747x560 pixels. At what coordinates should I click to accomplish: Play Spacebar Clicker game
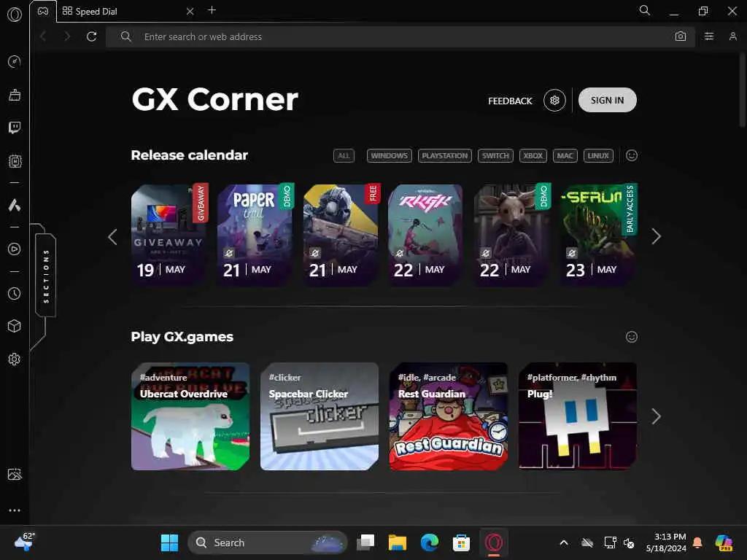click(320, 416)
